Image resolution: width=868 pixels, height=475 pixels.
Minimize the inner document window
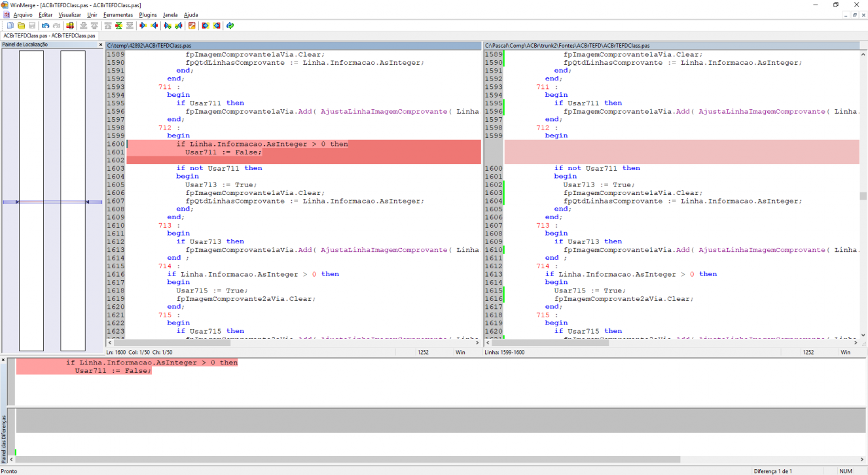pos(845,14)
